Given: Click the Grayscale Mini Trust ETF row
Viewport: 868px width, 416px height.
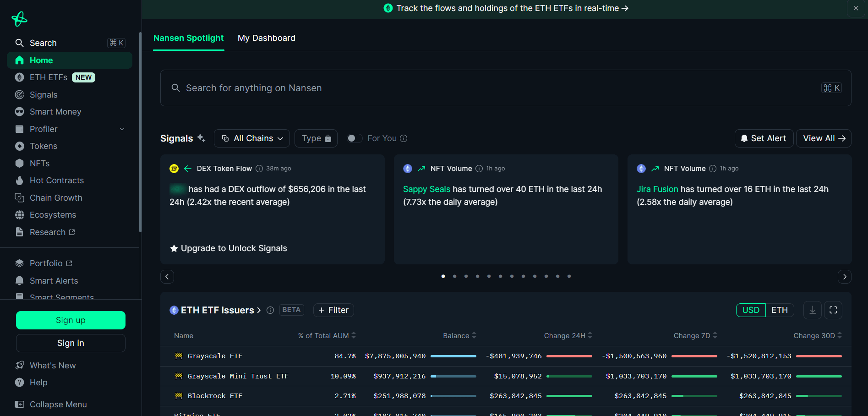Looking at the screenshot, I should point(506,376).
